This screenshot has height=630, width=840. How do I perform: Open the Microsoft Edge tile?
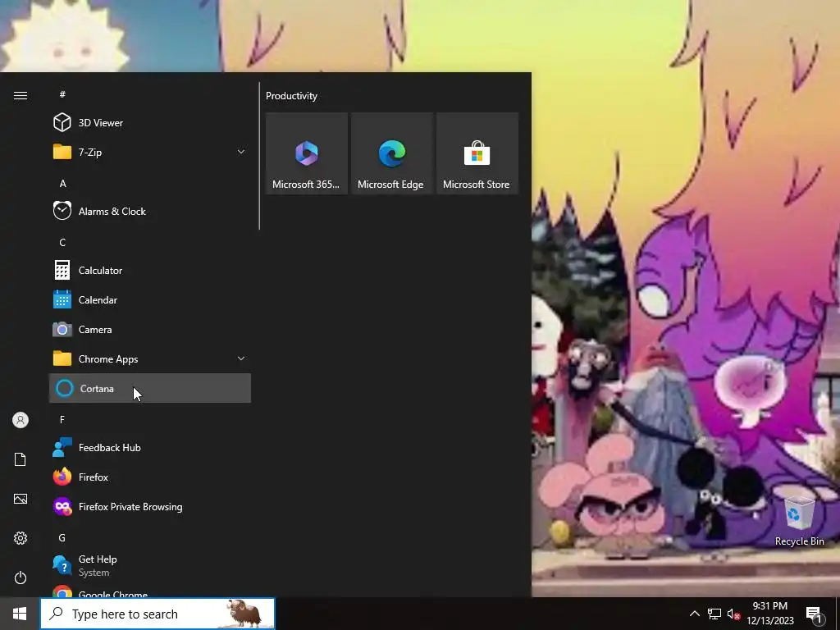[x=391, y=153]
